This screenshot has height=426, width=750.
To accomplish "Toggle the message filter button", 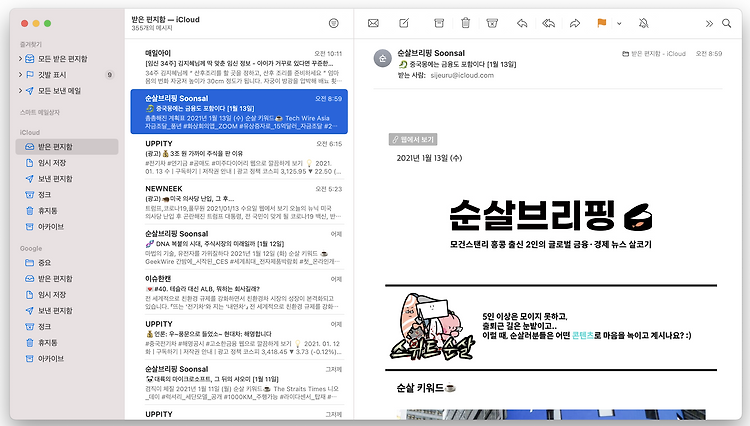I will coord(334,23).
